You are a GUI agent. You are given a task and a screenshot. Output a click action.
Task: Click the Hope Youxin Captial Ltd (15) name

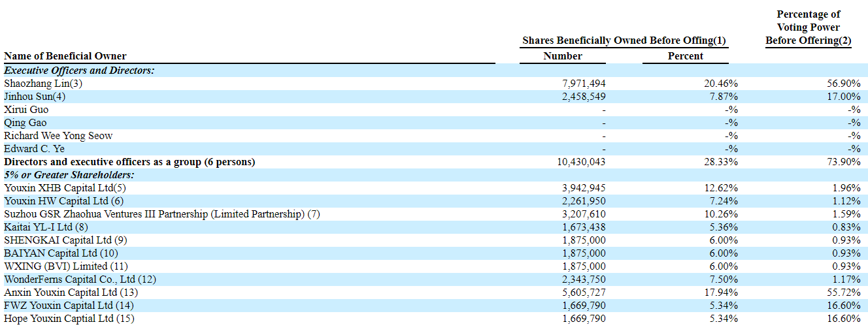click(69, 319)
